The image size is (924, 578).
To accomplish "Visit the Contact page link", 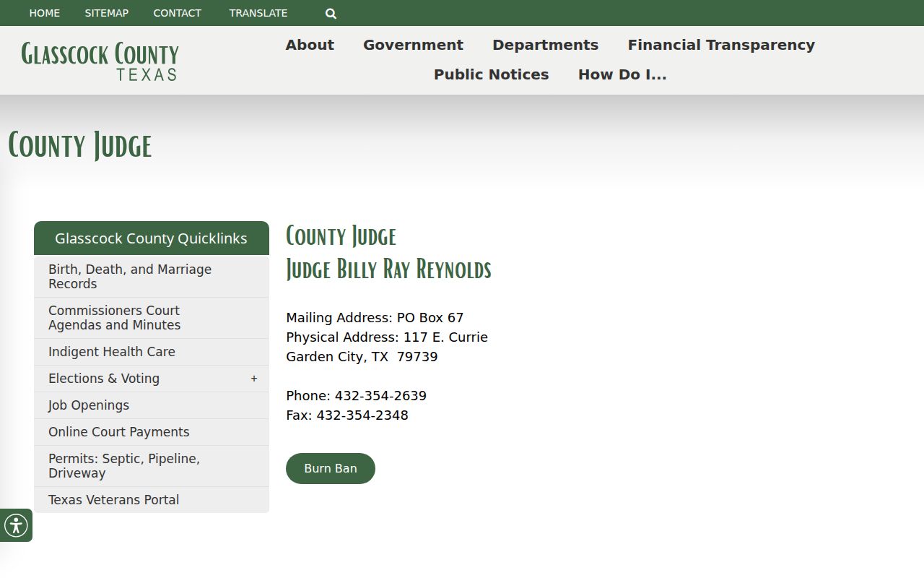I will tap(178, 13).
